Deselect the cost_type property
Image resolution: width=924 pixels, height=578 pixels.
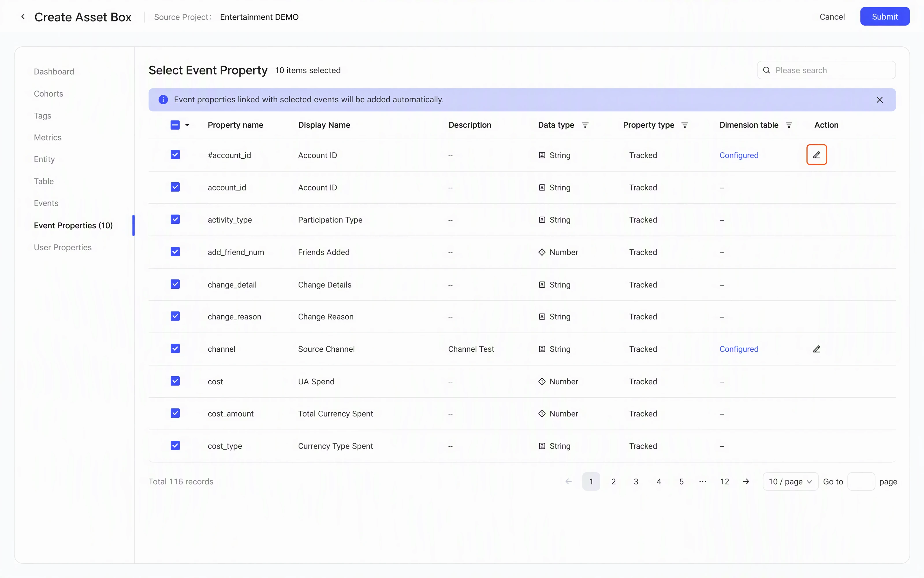tap(175, 446)
